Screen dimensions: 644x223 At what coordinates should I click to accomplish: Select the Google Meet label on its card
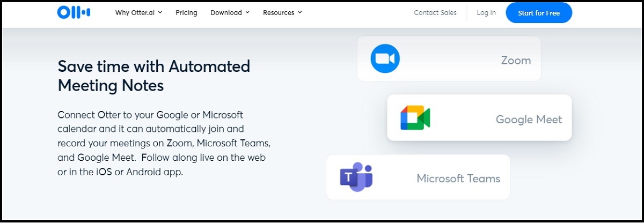coord(529,120)
